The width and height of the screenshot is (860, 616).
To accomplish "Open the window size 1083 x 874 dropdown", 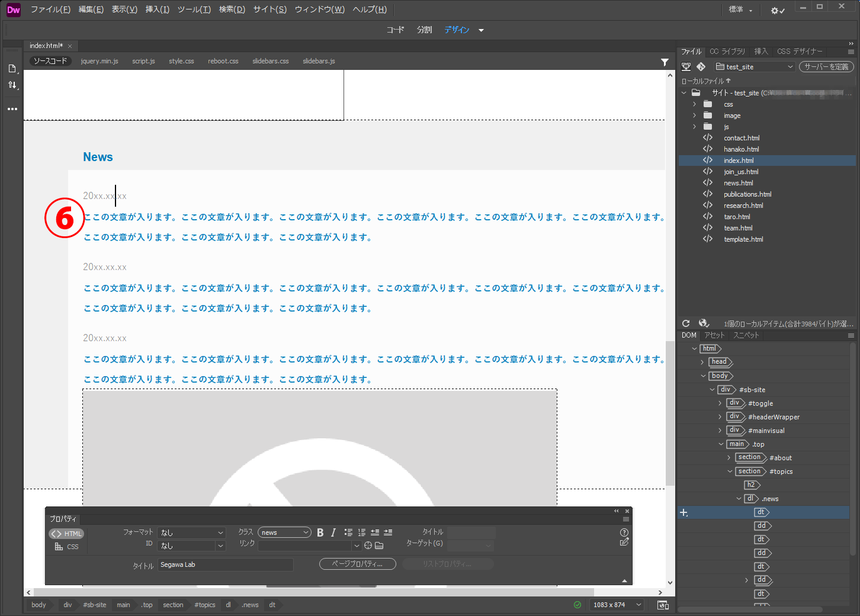I will [x=617, y=605].
